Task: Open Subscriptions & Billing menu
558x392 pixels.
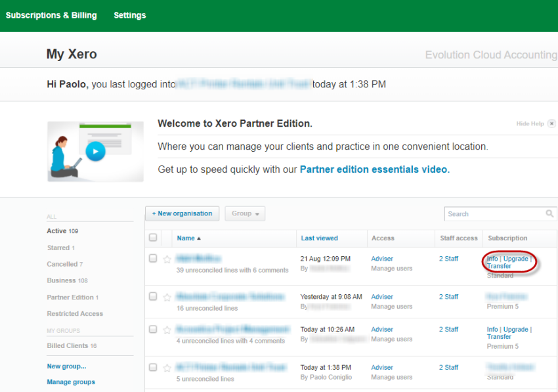Action: point(51,15)
